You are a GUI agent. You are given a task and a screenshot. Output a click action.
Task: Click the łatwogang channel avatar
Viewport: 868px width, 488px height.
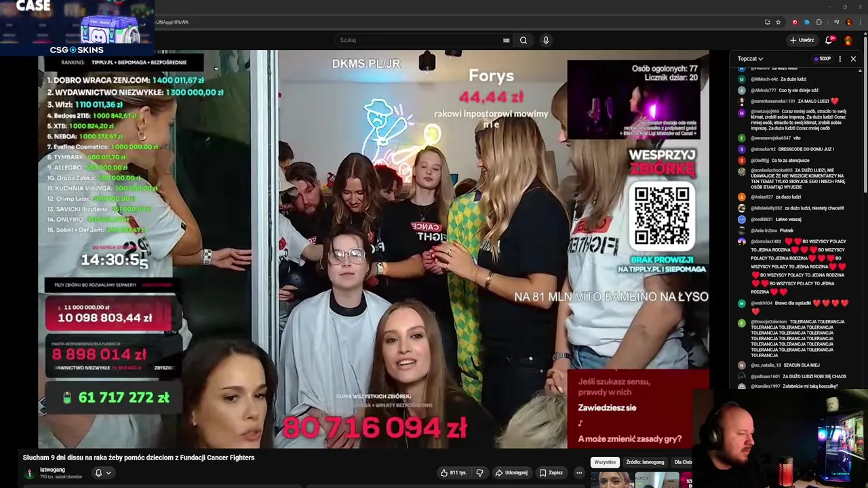tap(29, 473)
